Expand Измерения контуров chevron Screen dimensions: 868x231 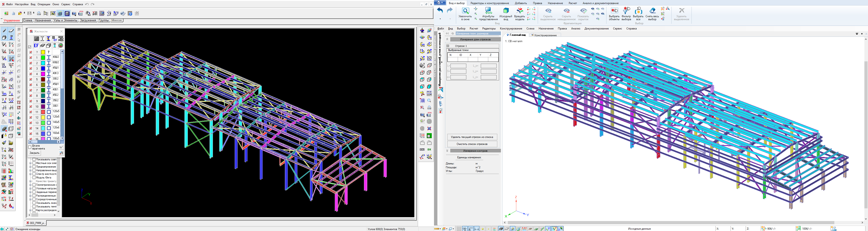(x=447, y=151)
